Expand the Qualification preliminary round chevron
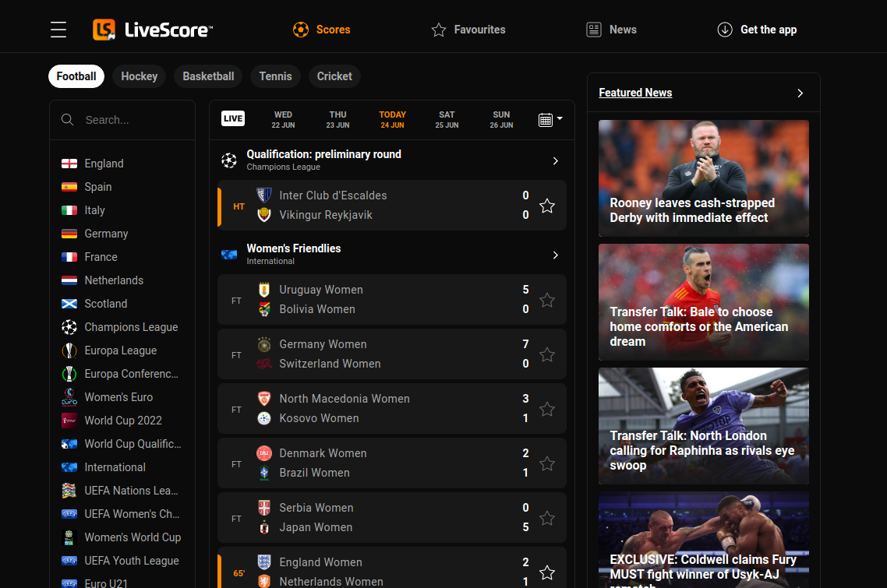The image size is (887, 588). pos(556,160)
